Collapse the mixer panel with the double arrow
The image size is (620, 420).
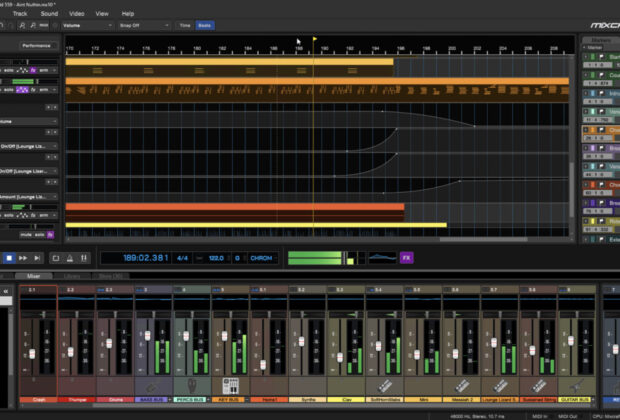(x=6, y=292)
